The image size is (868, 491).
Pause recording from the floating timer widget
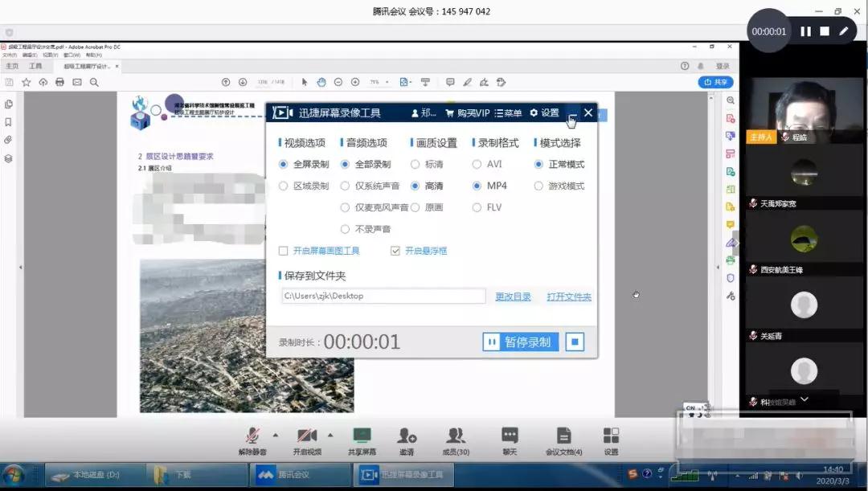coord(805,31)
